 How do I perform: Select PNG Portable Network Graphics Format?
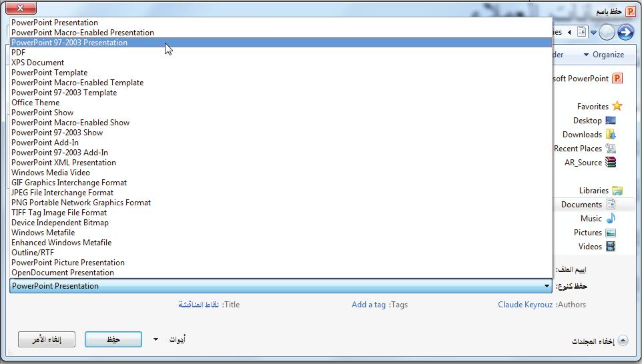click(x=281, y=203)
